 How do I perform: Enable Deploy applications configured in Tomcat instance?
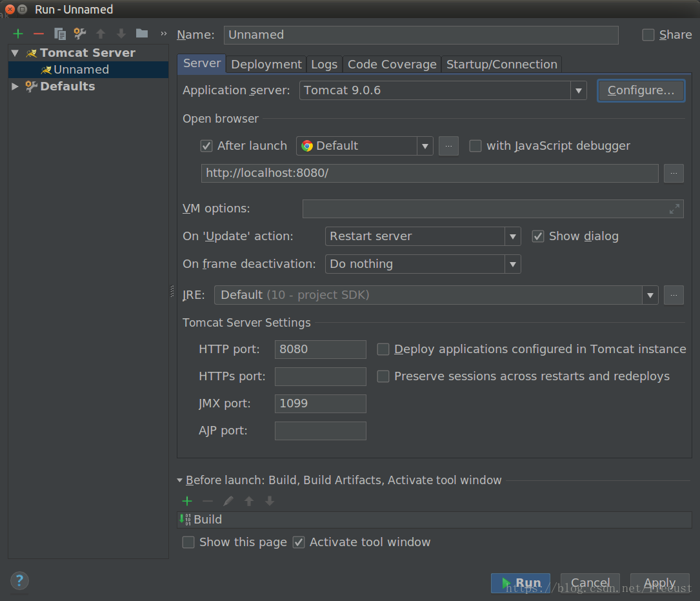pyautogui.click(x=383, y=349)
